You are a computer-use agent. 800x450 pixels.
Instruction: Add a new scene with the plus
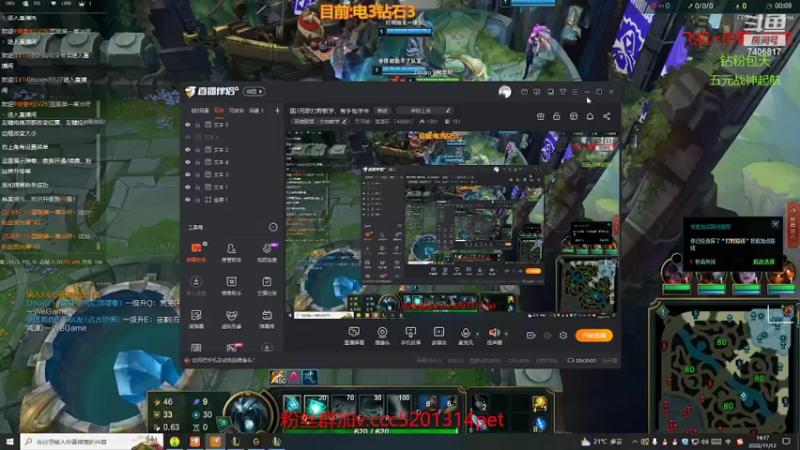[277, 110]
